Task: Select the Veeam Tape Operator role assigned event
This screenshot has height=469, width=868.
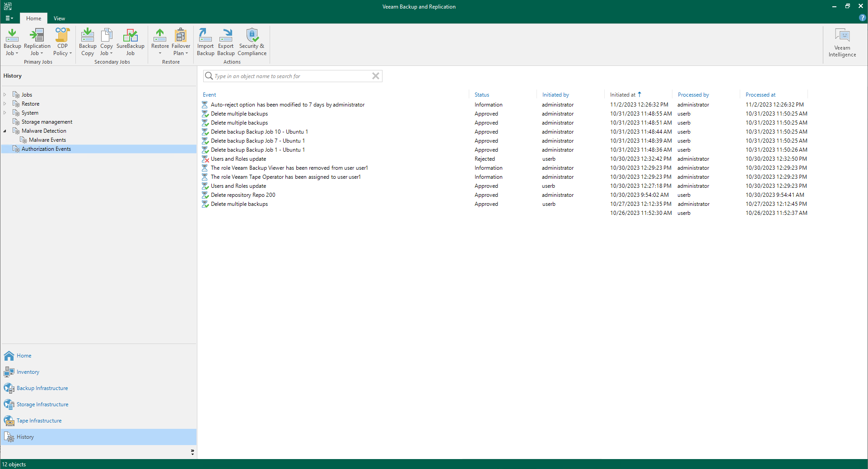Action: (286, 177)
